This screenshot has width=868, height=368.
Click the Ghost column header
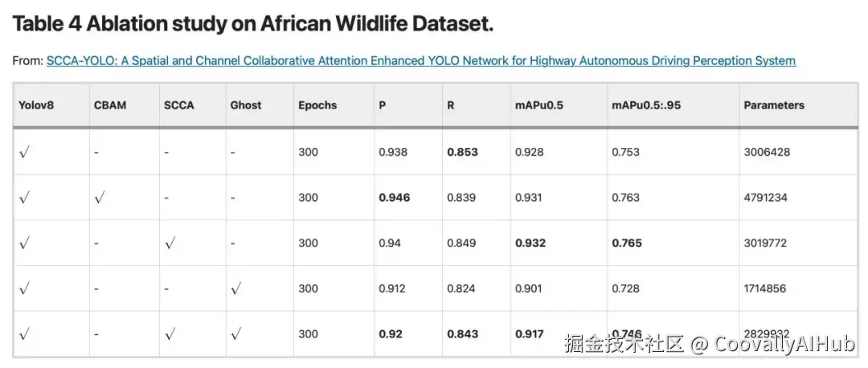coord(245,105)
